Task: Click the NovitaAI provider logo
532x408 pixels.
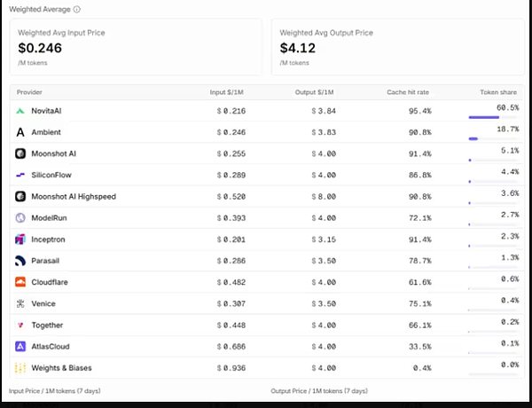Action: [20, 111]
